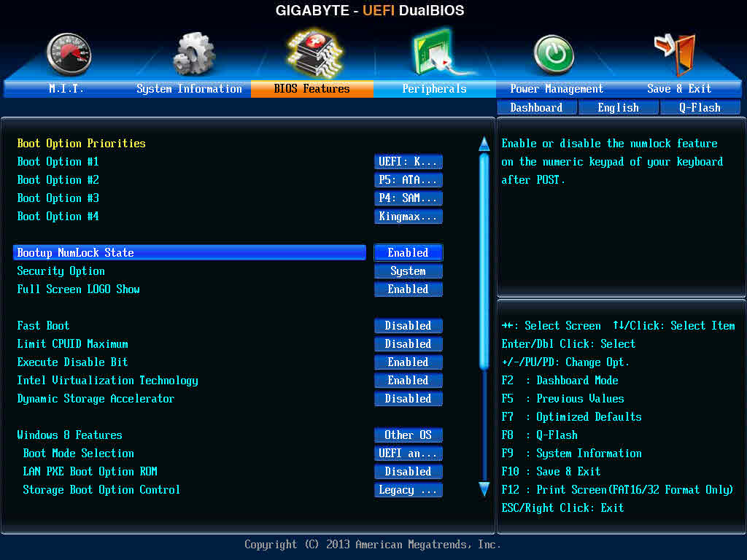Viewport: 747px width, 560px height.
Task: Select the Dynamic Storage Accelerator label
Action: click(x=96, y=399)
